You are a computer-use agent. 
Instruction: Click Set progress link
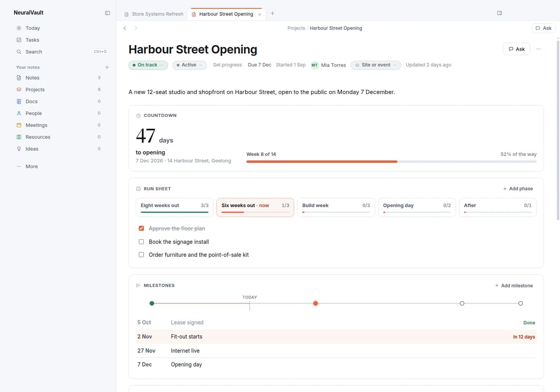[x=227, y=65]
